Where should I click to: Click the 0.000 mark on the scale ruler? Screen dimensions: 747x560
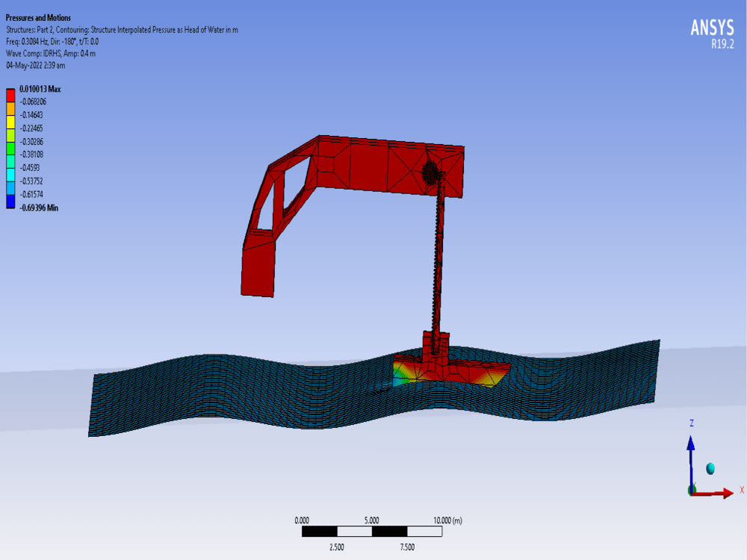pos(302,520)
